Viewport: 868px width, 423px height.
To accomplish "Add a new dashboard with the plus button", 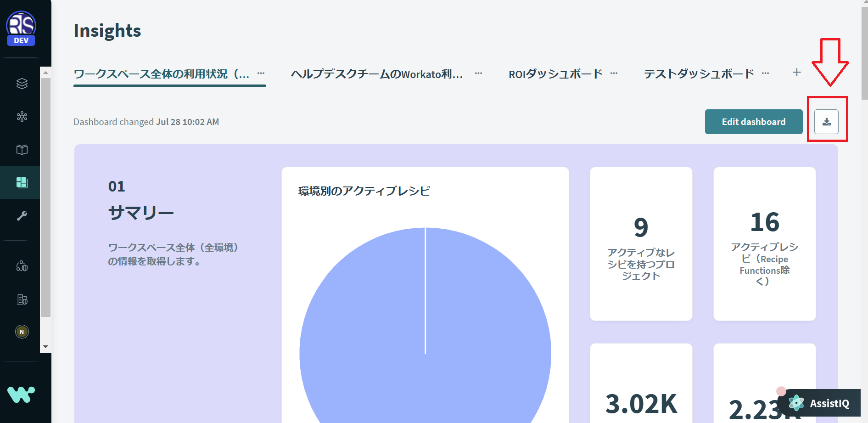I will (x=797, y=72).
